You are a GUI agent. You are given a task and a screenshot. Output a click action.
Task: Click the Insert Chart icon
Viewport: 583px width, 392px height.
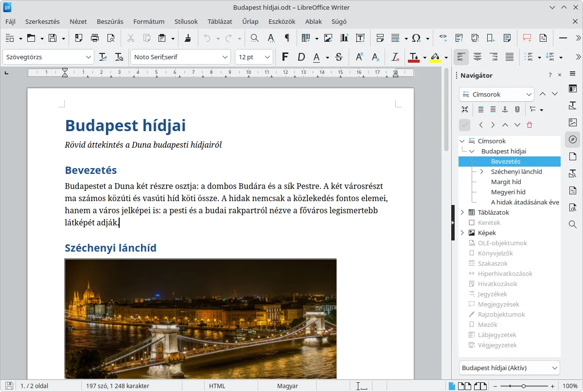[344, 37]
